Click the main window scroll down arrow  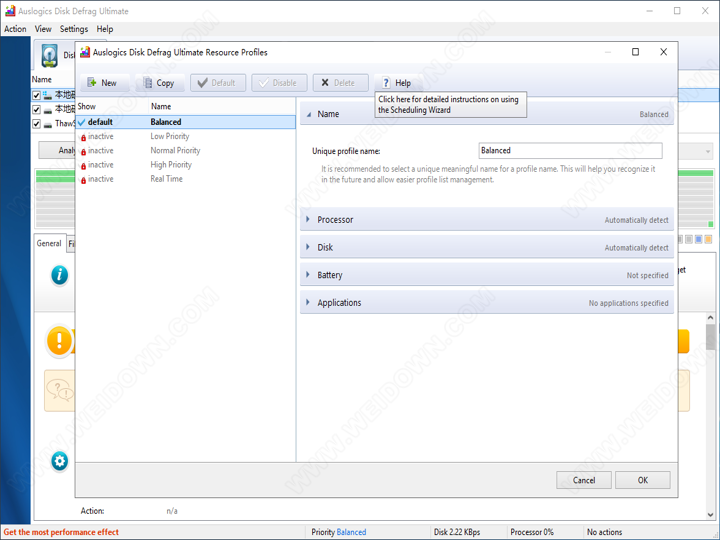710,514
